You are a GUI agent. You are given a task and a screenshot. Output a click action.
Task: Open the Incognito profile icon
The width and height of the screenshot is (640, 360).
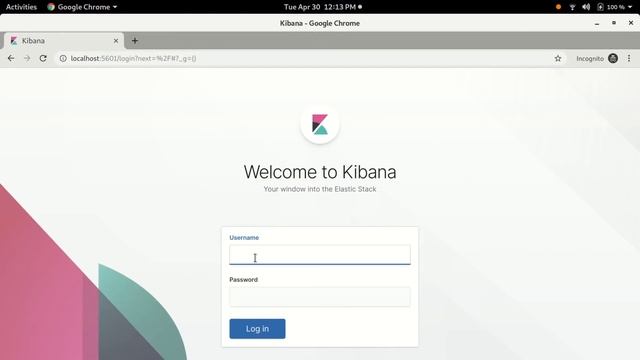click(613, 58)
